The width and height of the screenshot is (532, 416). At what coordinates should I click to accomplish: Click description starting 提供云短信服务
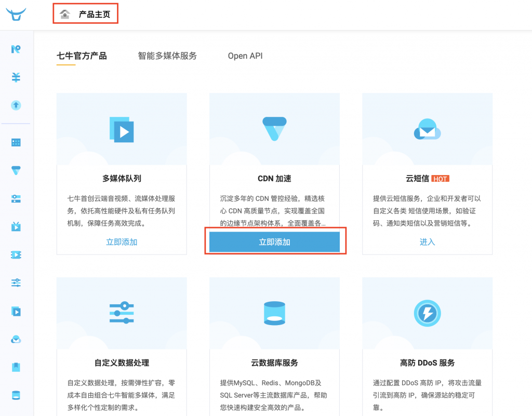pos(427,211)
